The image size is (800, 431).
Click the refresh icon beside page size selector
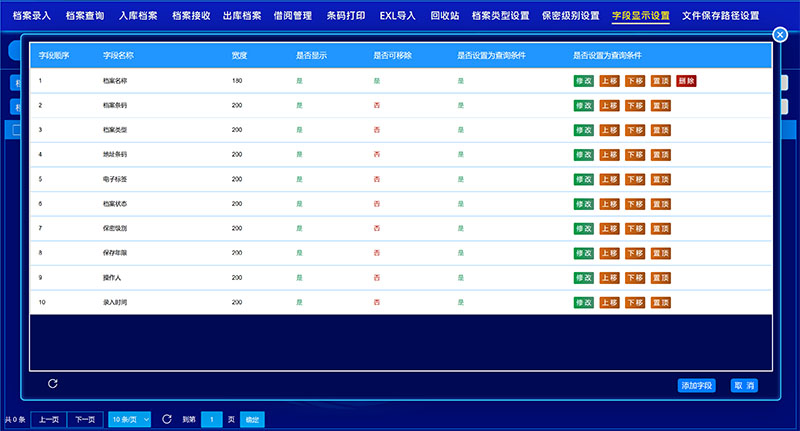(167, 420)
